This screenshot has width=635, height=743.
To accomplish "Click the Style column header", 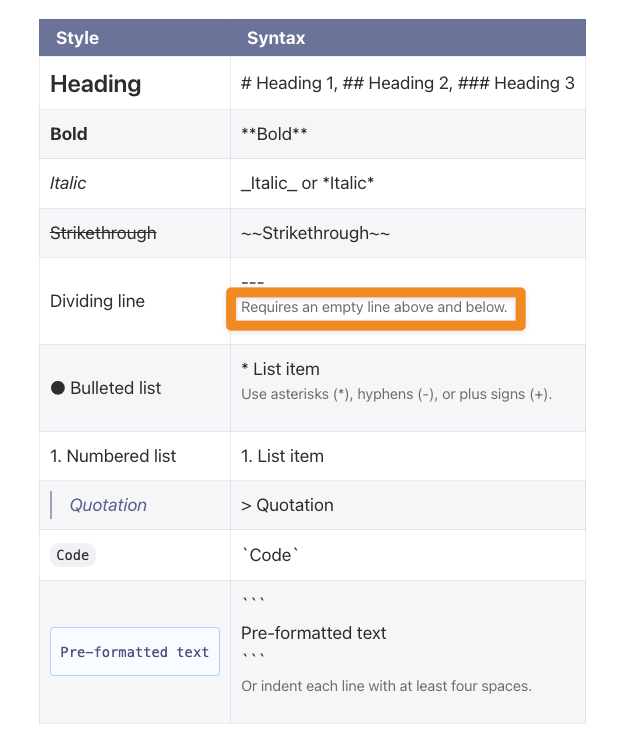I will click(77, 38).
